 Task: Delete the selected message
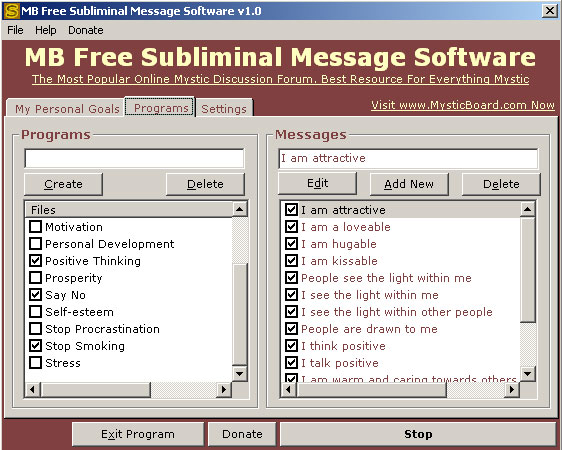pyautogui.click(x=501, y=184)
